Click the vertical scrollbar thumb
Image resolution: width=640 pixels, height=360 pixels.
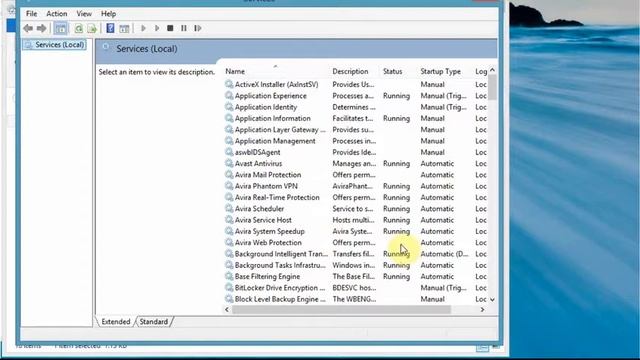tap(492, 87)
